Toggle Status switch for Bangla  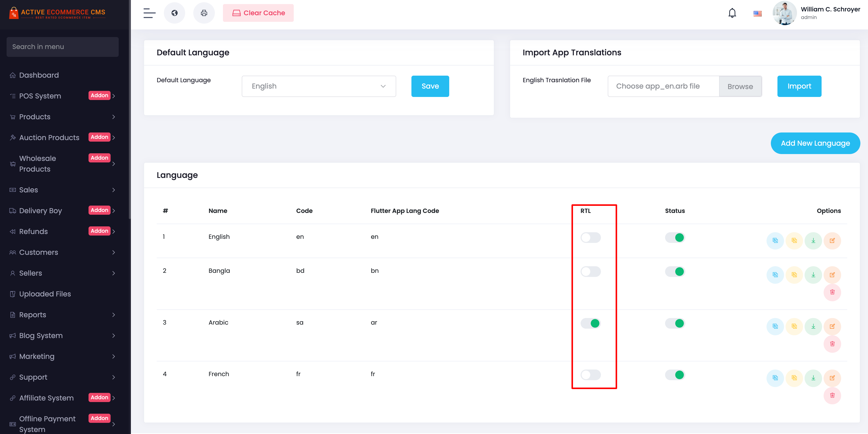click(x=675, y=272)
